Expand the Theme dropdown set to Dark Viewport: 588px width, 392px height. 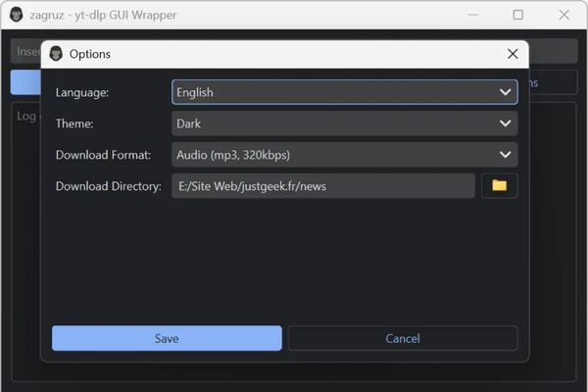click(x=344, y=123)
